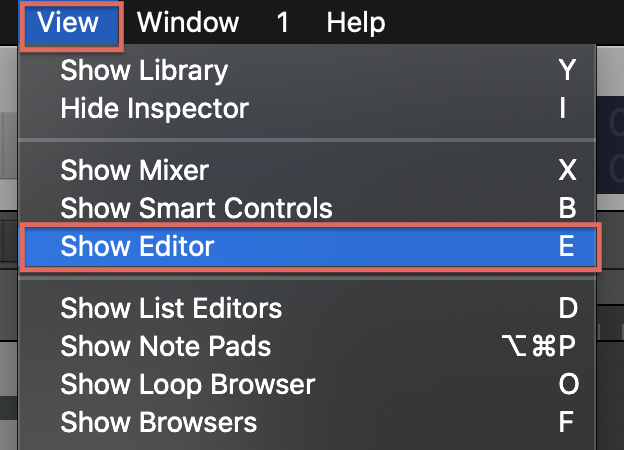Show the Mixer via the View menu
The width and height of the screenshot is (624, 450).
click(134, 169)
